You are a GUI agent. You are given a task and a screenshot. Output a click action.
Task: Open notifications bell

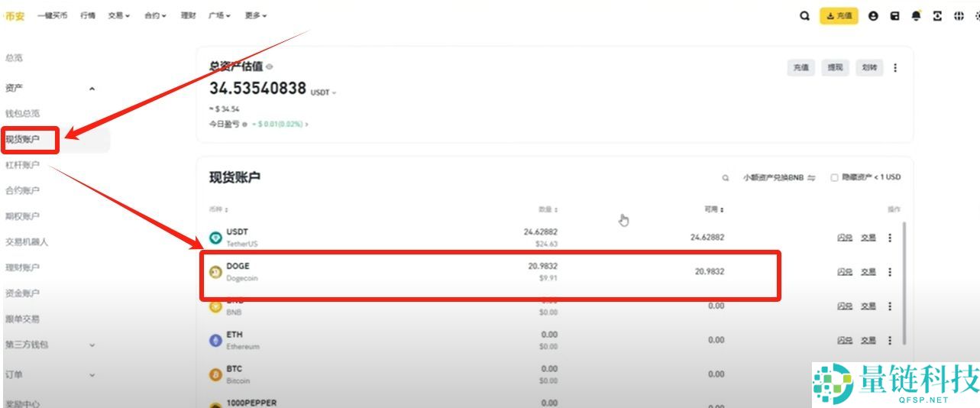pos(916,16)
